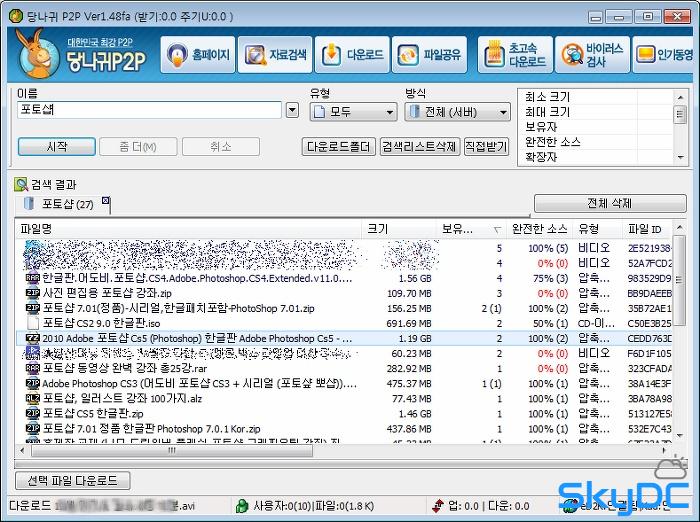Click the 691.69 MB size cell
Viewport: 700px width, 522px height.
[x=409, y=324]
